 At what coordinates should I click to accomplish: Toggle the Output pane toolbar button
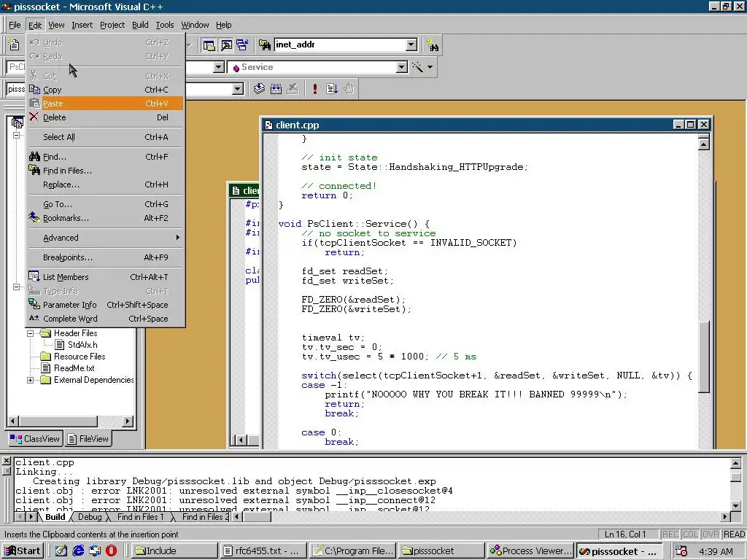point(226,45)
